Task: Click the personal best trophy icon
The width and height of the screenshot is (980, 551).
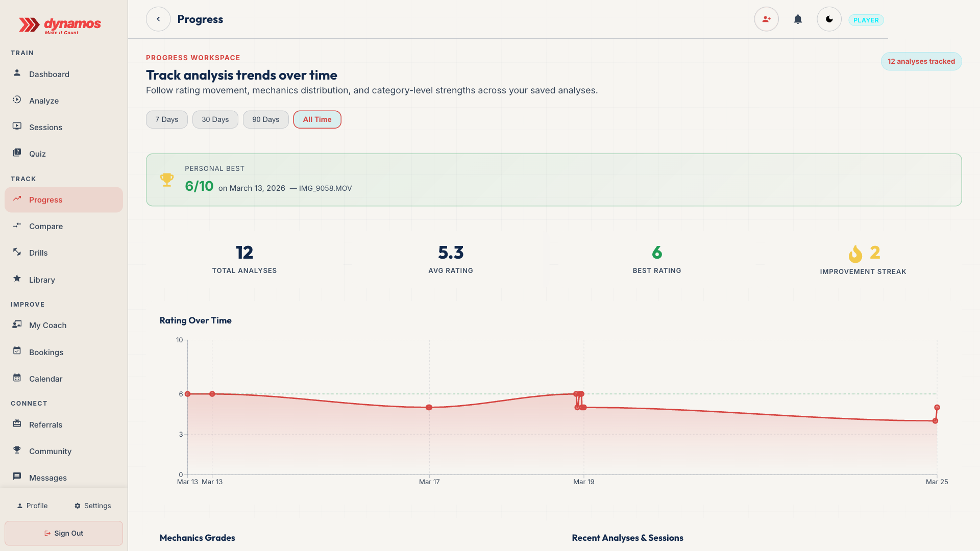Action: (167, 180)
